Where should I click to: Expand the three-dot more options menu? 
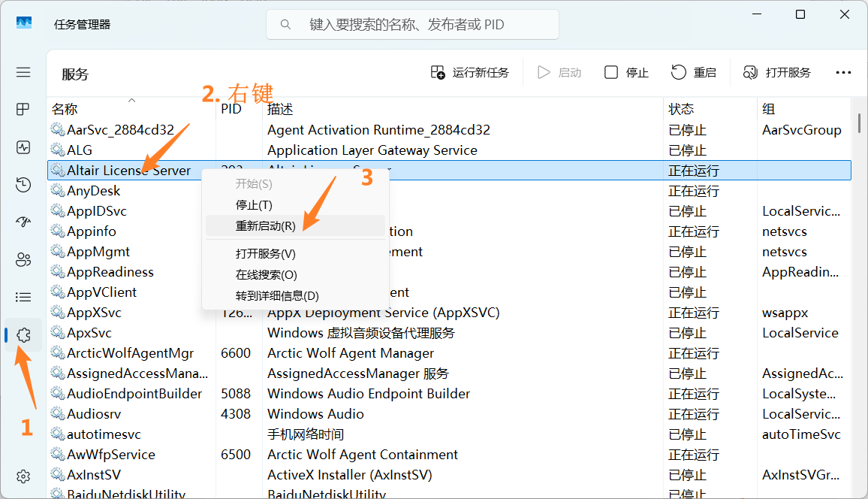tap(843, 72)
